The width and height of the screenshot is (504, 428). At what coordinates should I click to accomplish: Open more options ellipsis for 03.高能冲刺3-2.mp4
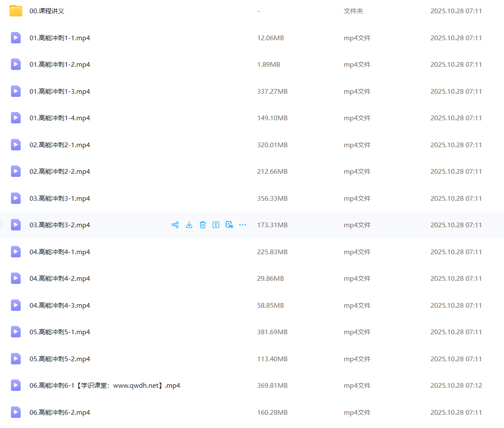(x=242, y=225)
